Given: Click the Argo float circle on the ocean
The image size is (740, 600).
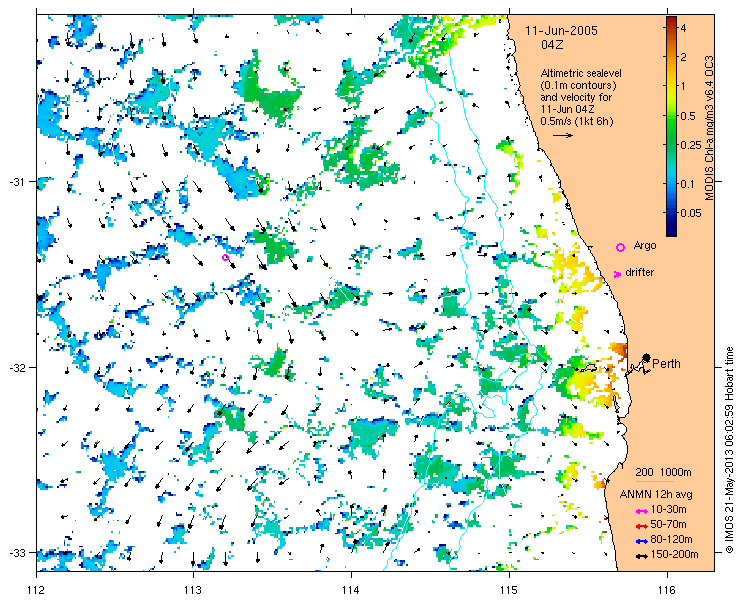Looking at the screenshot, I should point(225,257).
